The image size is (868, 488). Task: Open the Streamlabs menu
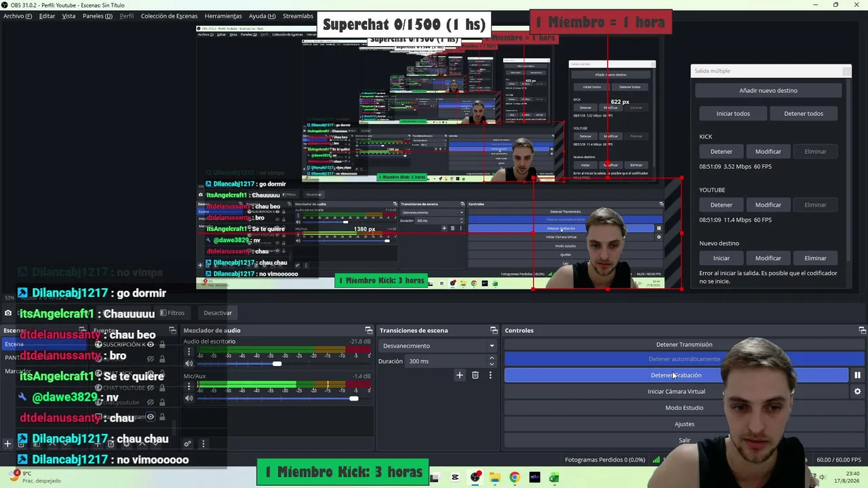298,16
